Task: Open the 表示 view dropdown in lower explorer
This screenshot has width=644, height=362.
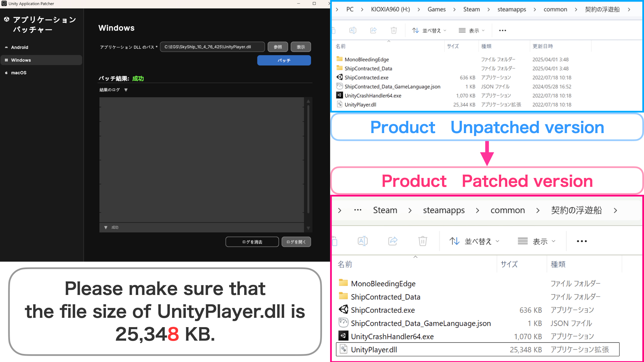Action: (537, 241)
